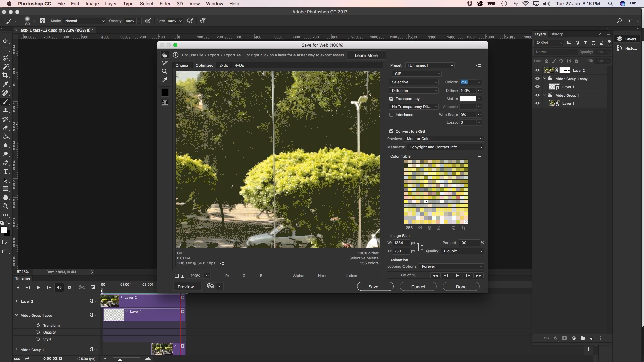Select the Hand tool in Save for Web
This screenshot has height=362, width=644.
pos(164,55)
